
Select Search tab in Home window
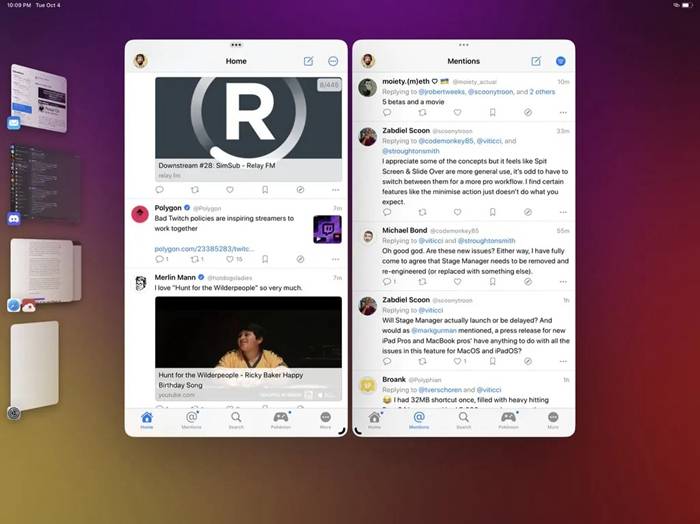(236, 420)
